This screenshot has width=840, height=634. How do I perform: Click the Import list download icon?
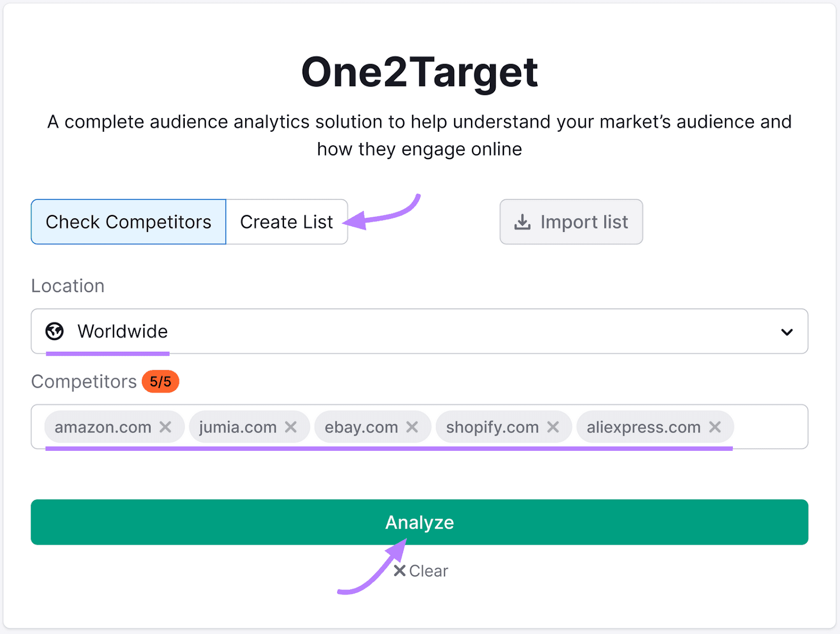pos(522,221)
